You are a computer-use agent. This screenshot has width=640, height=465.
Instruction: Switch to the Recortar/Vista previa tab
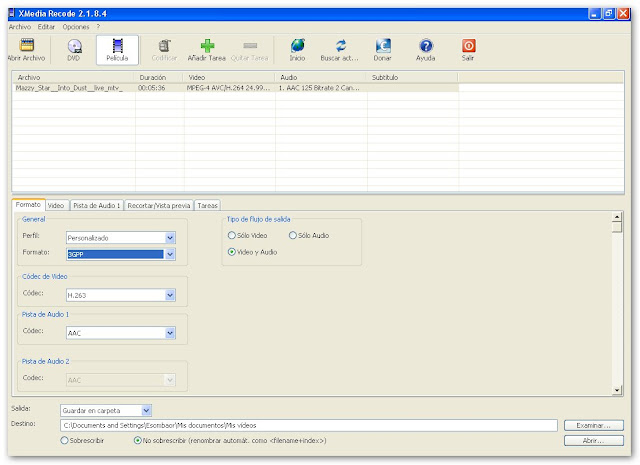coord(159,205)
